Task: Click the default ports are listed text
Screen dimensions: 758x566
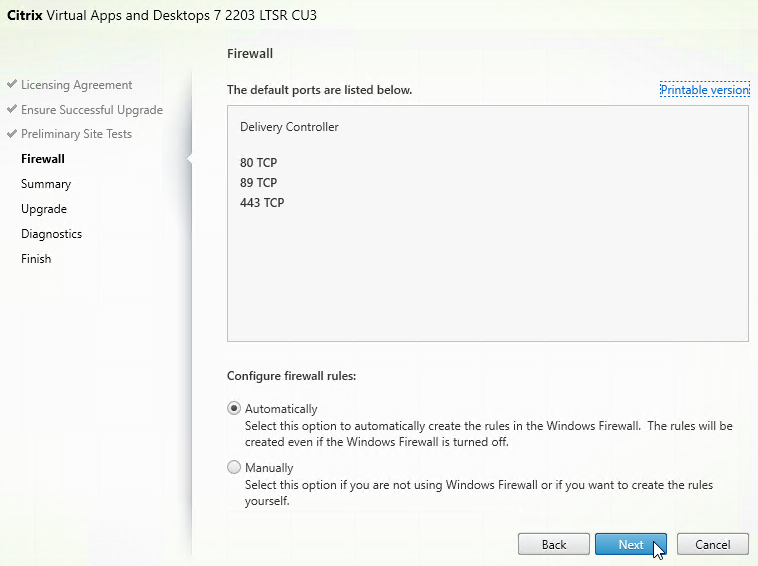Action: pyautogui.click(x=320, y=90)
